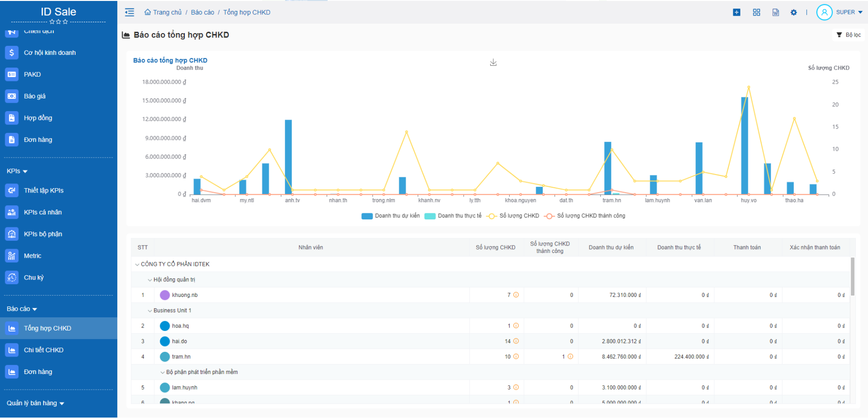
Task: Collapse the sidebar with the hamburger icon
Action: 130,12
